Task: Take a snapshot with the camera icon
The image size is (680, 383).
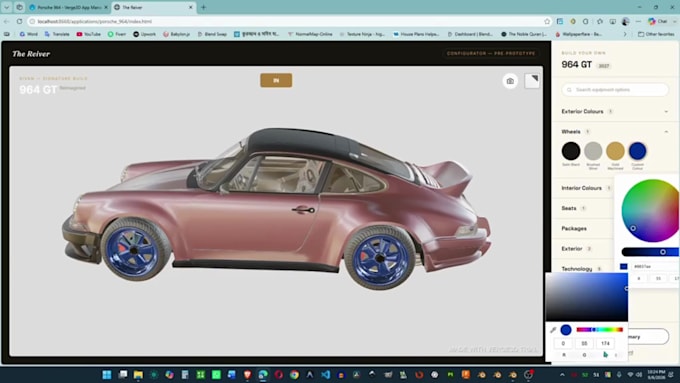Action: coord(510,81)
